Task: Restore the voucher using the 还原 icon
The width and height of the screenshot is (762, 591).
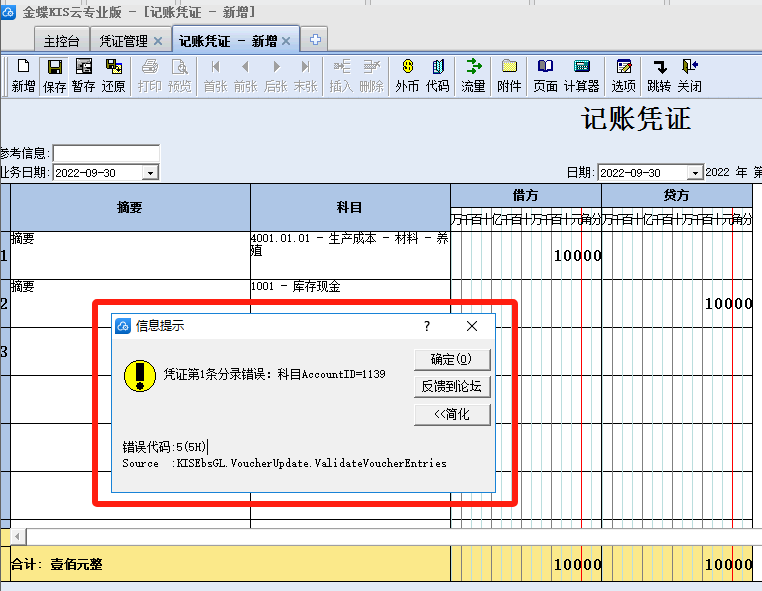Action: tap(114, 76)
